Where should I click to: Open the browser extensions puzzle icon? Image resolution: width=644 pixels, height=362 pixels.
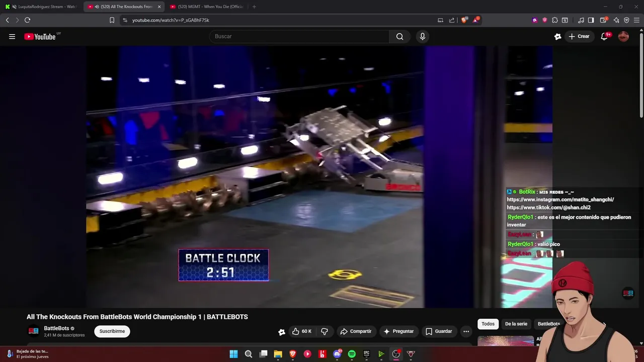554,20
